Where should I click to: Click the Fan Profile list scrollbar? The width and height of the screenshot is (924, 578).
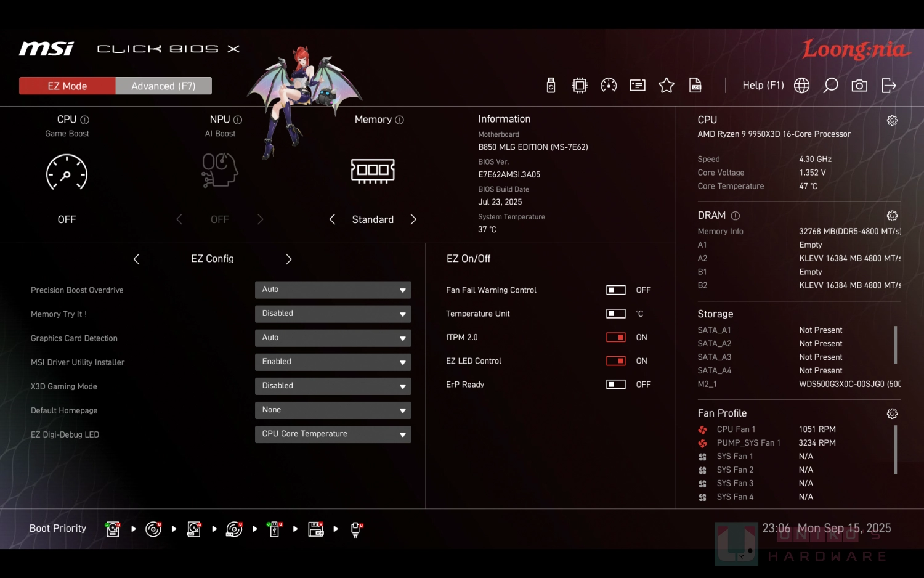(x=895, y=450)
